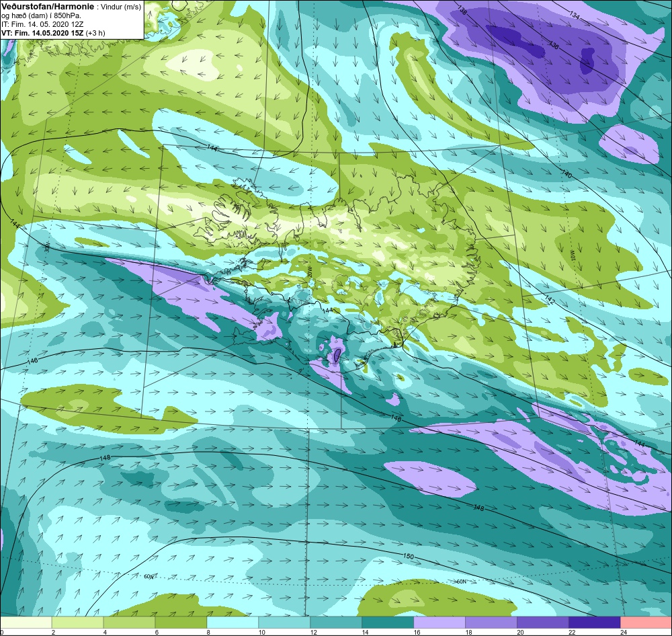
Task: Click the olive green 6–8 m/s legend swatch
Action: [x=181, y=623]
